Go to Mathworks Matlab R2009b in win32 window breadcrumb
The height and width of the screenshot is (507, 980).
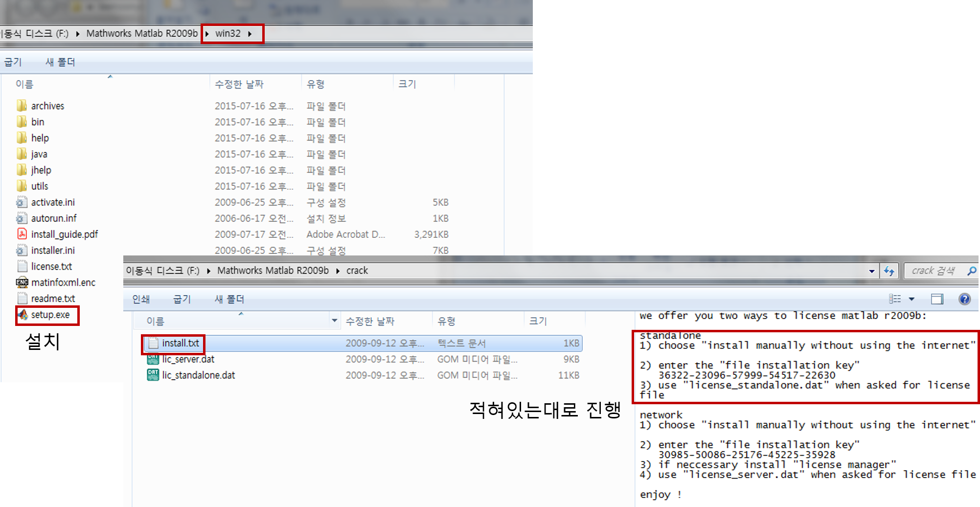pos(142,34)
